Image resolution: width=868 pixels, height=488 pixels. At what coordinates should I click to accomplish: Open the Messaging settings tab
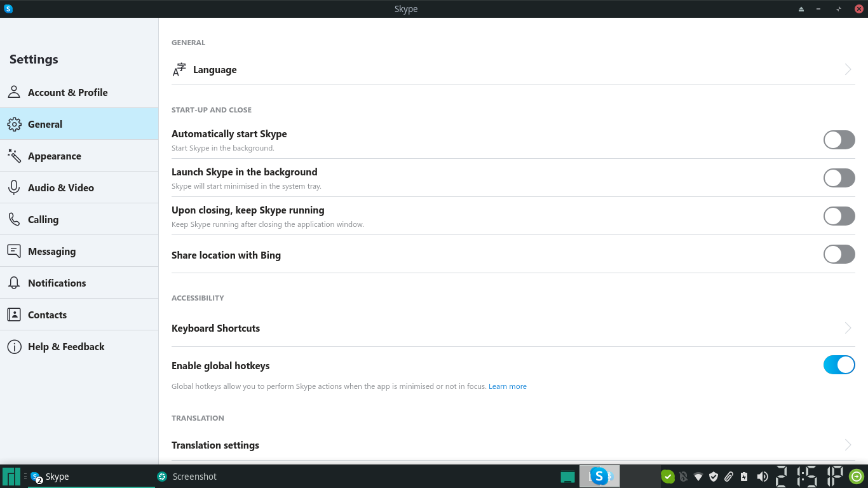click(x=79, y=251)
